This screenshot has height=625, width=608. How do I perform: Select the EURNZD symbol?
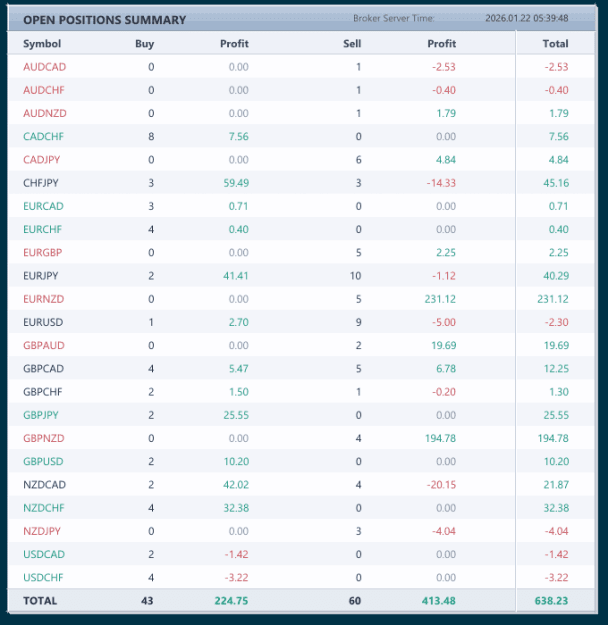point(43,299)
